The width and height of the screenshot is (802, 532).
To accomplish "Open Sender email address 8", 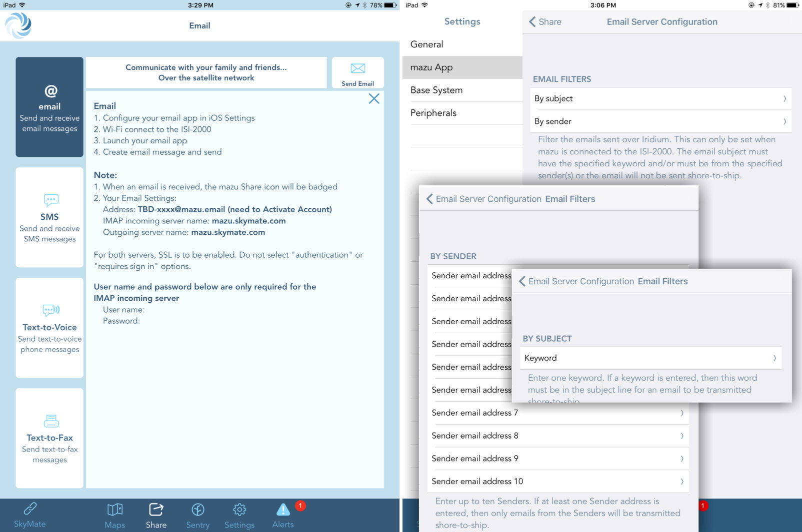I will [x=558, y=436].
